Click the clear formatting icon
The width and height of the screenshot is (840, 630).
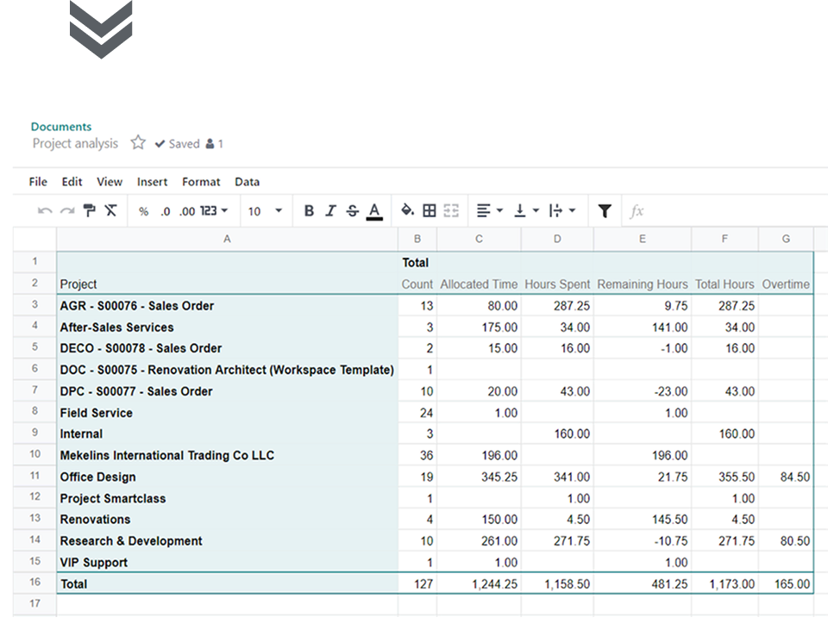(x=110, y=211)
